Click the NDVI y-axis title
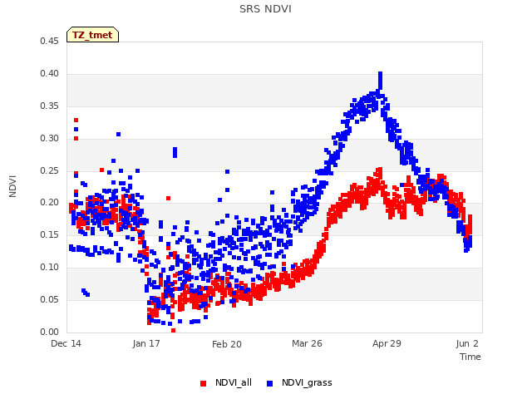 pyautogui.click(x=12, y=186)
